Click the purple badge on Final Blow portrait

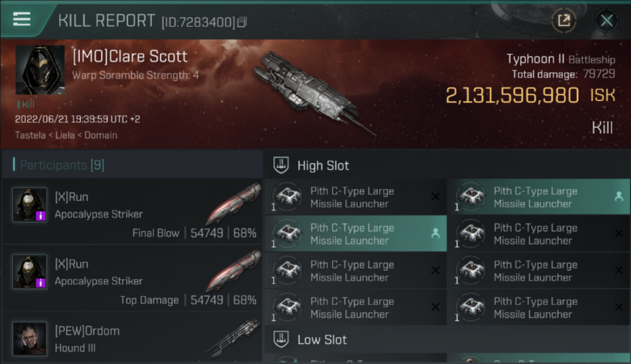(x=41, y=215)
